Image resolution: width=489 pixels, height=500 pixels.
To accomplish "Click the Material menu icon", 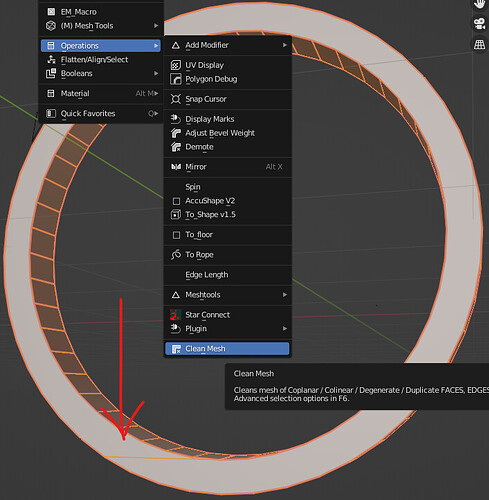I will [51, 93].
